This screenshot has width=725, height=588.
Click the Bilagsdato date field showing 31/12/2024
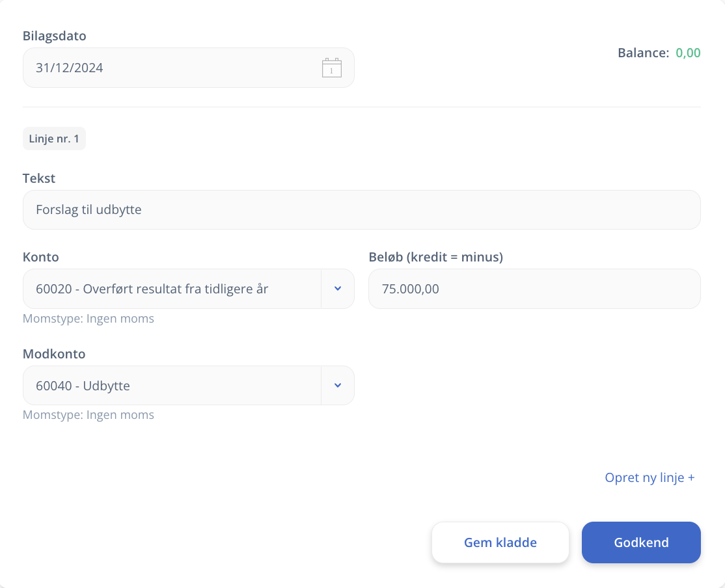coord(169,68)
